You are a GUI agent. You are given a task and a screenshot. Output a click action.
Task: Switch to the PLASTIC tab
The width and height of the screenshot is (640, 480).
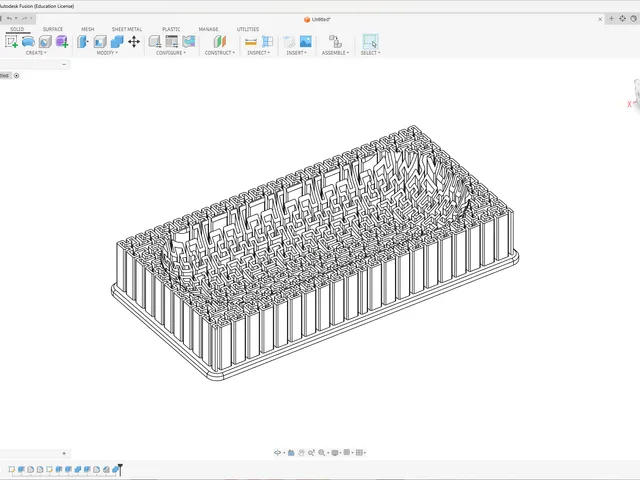click(x=171, y=29)
